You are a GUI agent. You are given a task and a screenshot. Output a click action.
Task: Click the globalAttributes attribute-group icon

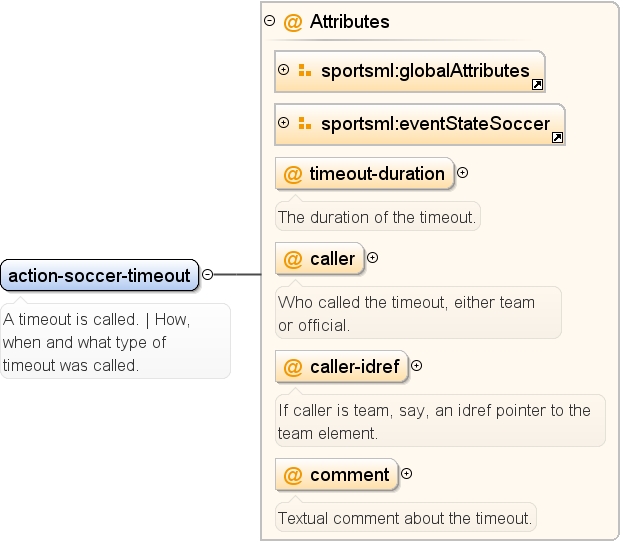[305, 70]
